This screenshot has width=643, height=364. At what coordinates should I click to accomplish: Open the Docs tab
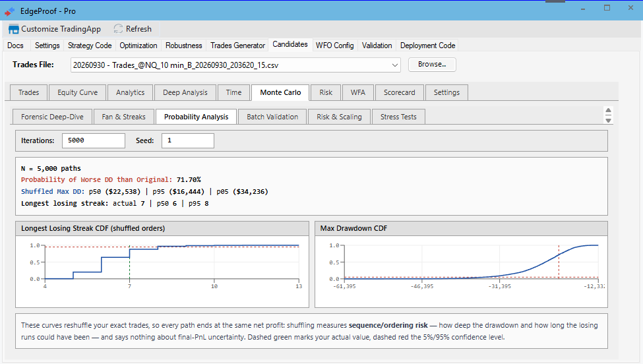[16, 45]
